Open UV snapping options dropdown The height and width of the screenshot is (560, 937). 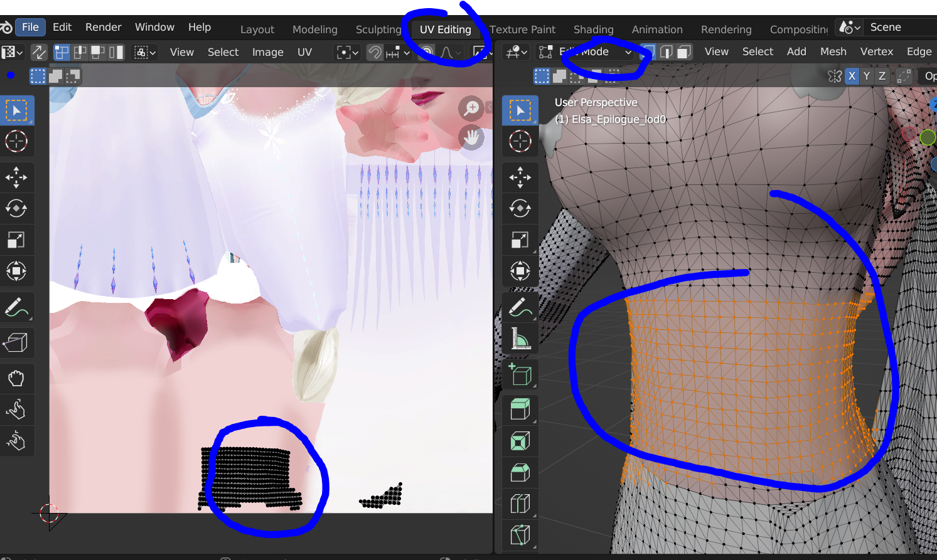(398, 52)
